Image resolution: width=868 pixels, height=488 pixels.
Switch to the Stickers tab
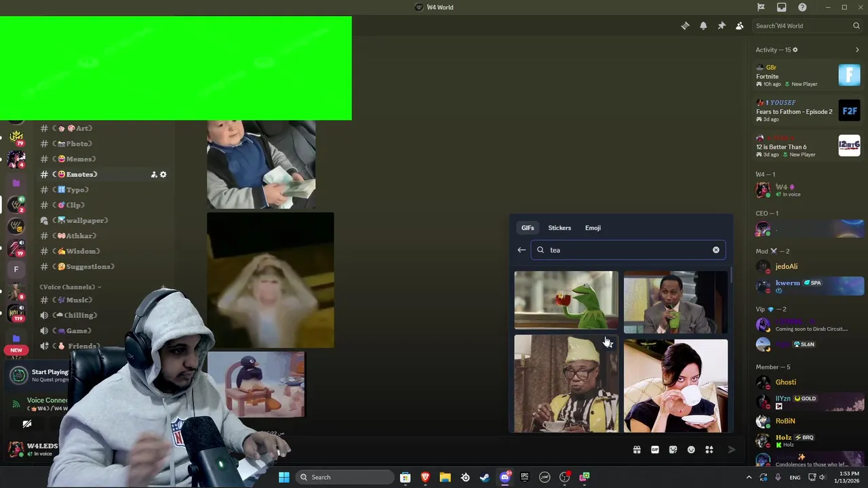coord(559,228)
